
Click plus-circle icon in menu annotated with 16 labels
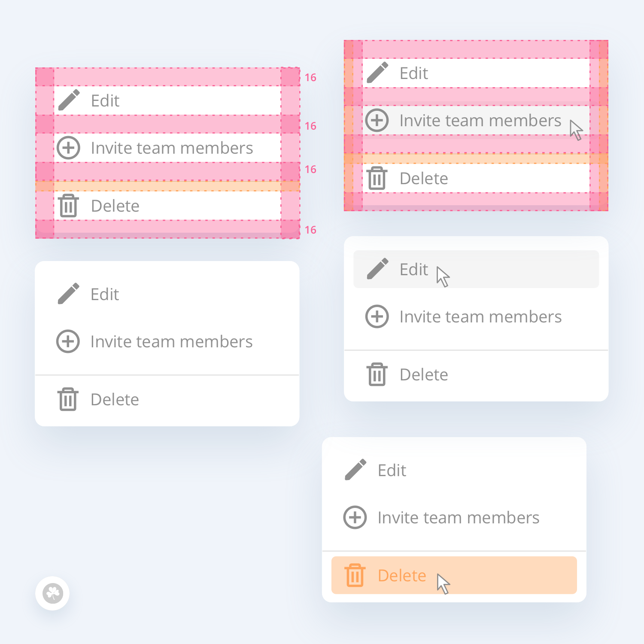point(68,148)
